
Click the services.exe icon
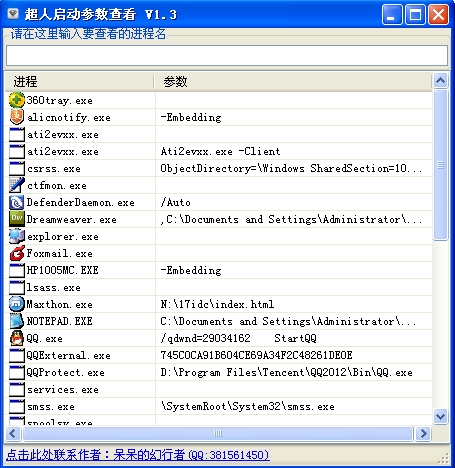pyautogui.click(x=17, y=389)
